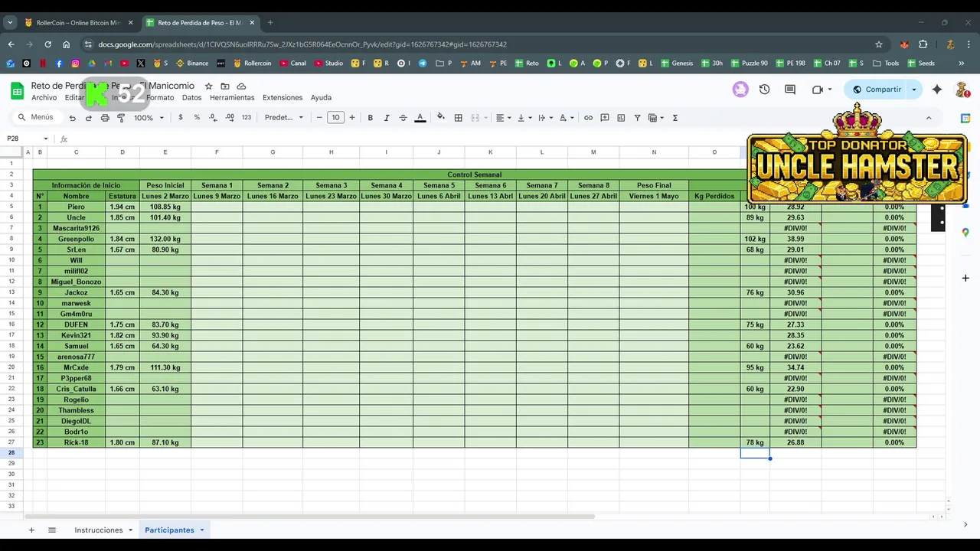Open text wrapping dropdown
Screen dimensions: 980x551
[544, 118]
